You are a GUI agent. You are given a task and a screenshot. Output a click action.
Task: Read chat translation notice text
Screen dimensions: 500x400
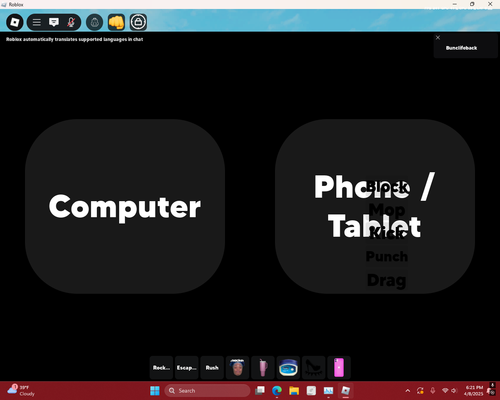(75, 39)
